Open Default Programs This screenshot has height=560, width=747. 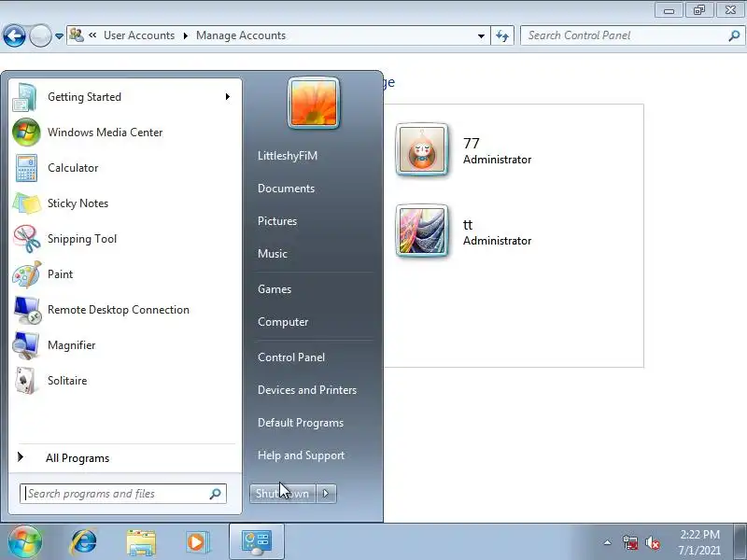point(300,423)
